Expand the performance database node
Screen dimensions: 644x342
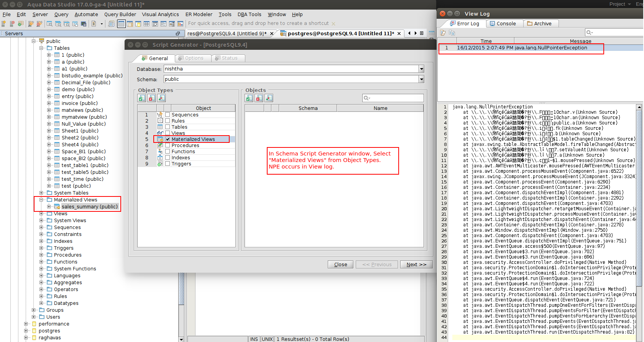pyautogui.click(x=26, y=324)
